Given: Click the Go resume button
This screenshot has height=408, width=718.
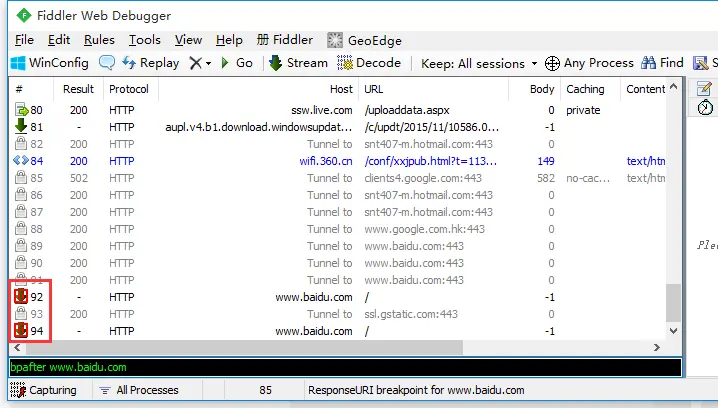Looking at the screenshot, I should point(237,63).
